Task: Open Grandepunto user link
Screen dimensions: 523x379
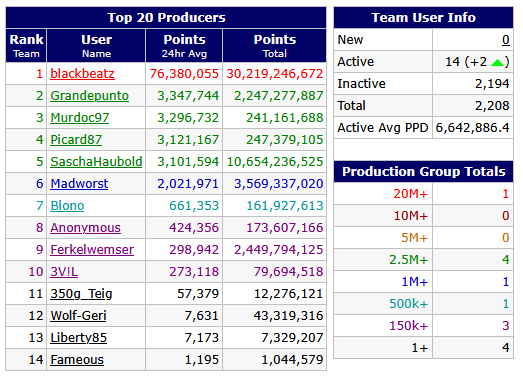Action: (x=89, y=96)
